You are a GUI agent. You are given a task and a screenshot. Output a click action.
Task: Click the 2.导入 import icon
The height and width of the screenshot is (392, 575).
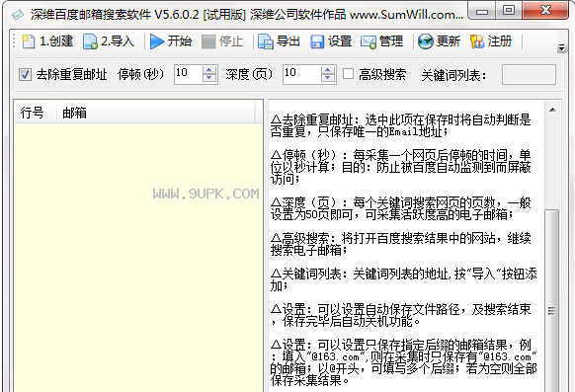click(x=90, y=41)
